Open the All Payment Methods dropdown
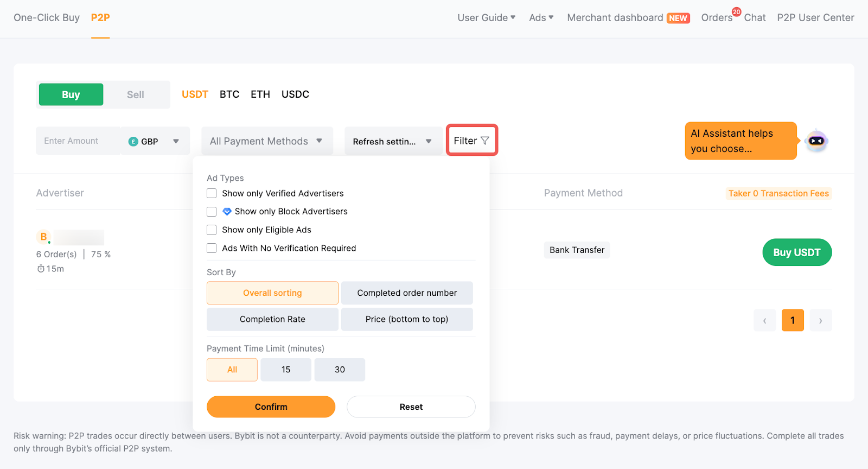This screenshot has width=868, height=469. [x=266, y=141]
